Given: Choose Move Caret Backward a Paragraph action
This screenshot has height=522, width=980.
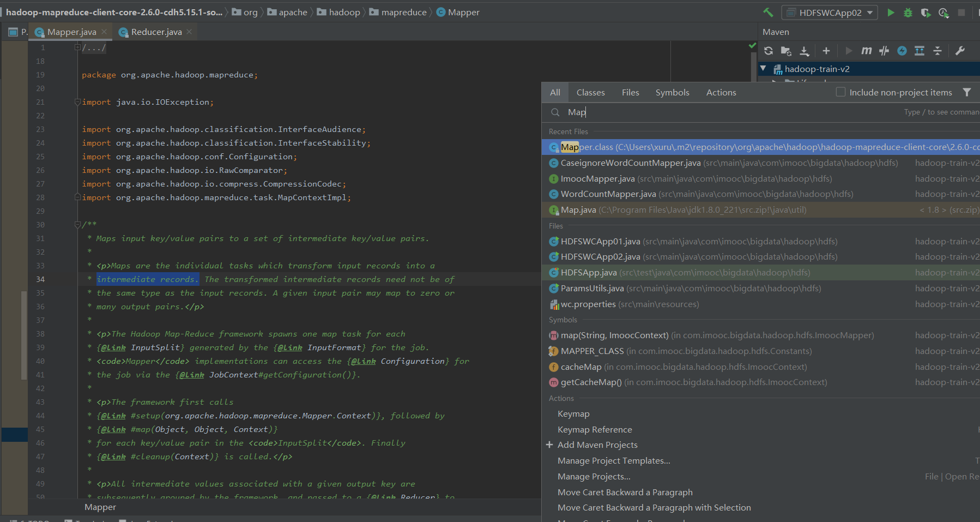Looking at the screenshot, I should tap(761, 492).
